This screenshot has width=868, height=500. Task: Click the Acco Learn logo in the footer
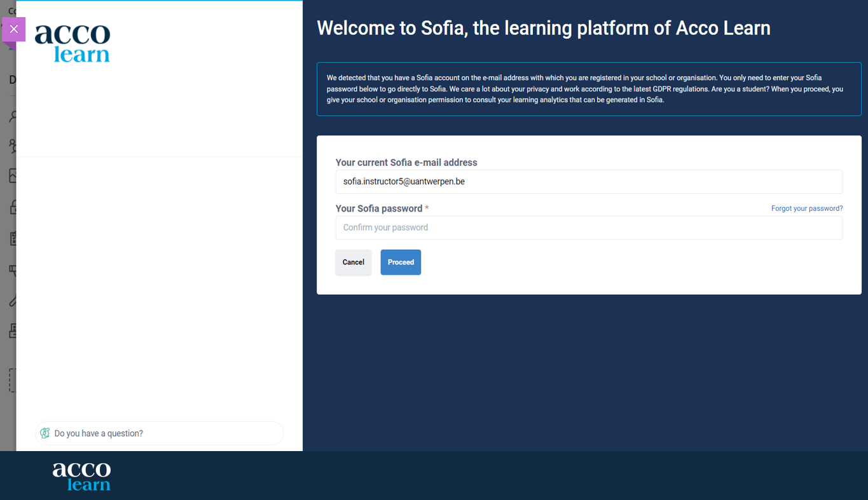(x=81, y=476)
